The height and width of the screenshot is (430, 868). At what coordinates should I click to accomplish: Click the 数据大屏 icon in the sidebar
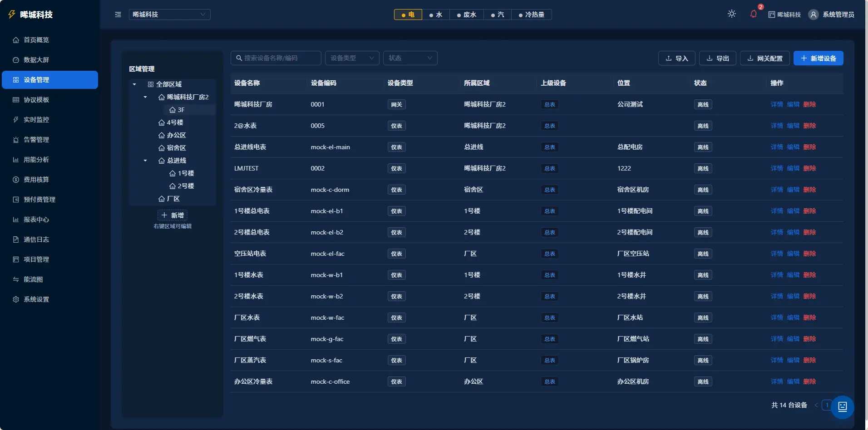click(16, 60)
